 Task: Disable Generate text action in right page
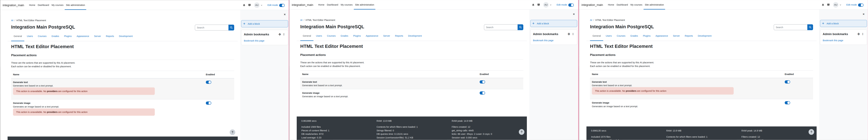click(x=788, y=82)
